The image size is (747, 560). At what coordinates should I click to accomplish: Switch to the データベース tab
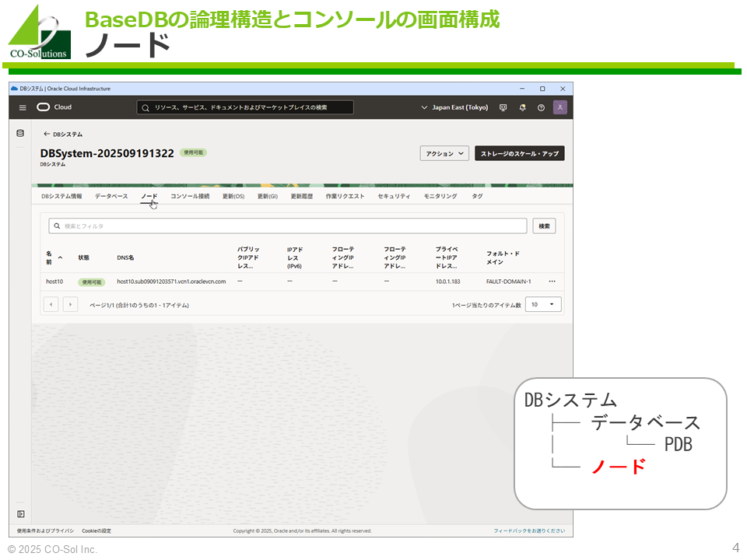[x=111, y=196]
